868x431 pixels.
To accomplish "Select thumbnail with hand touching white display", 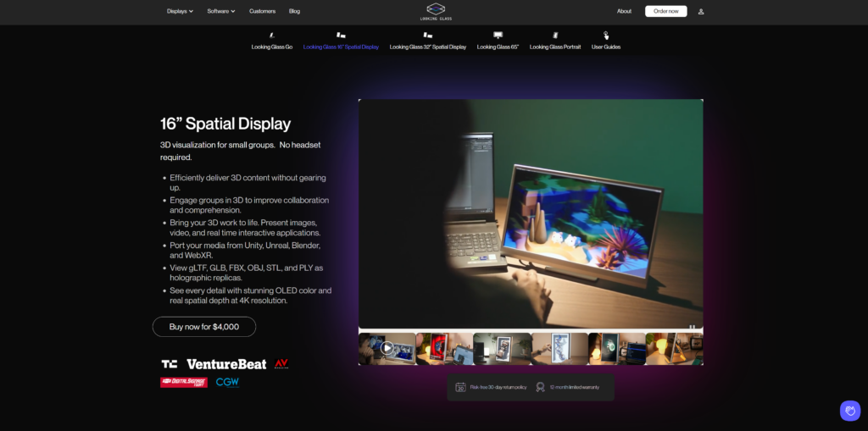I will pyautogui.click(x=559, y=349).
